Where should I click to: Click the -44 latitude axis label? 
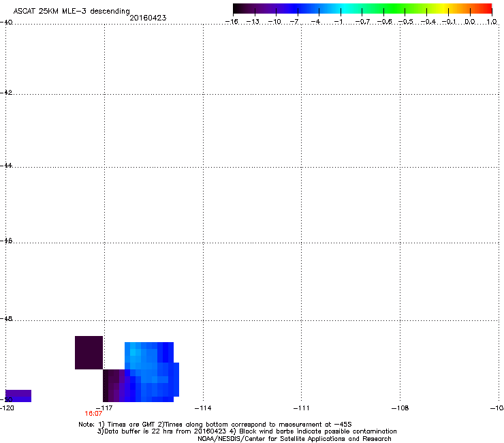6,166
